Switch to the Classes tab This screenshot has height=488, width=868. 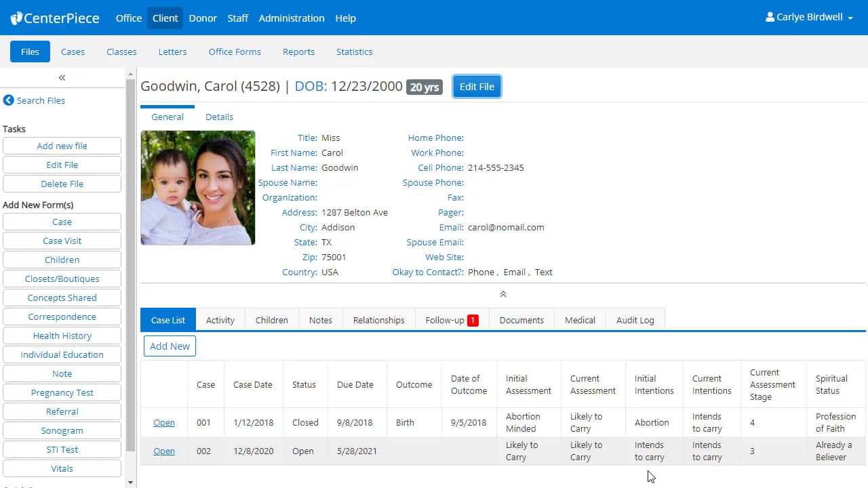[121, 52]
